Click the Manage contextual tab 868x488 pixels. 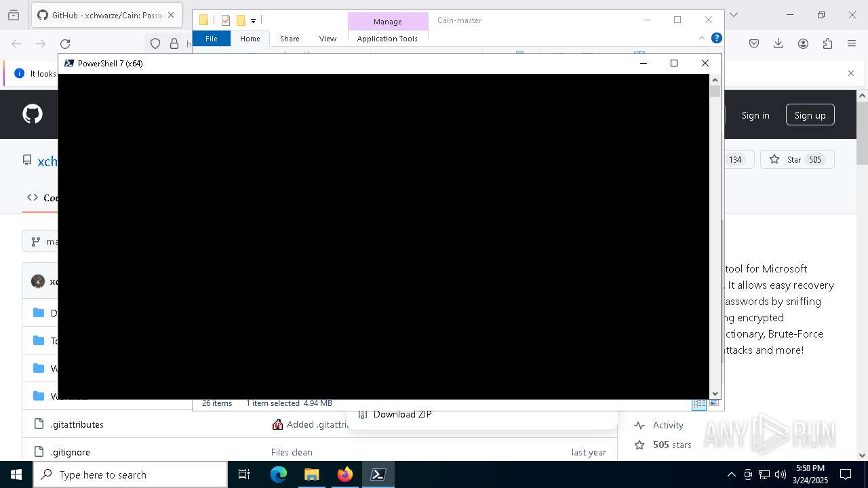click(388, 22)
